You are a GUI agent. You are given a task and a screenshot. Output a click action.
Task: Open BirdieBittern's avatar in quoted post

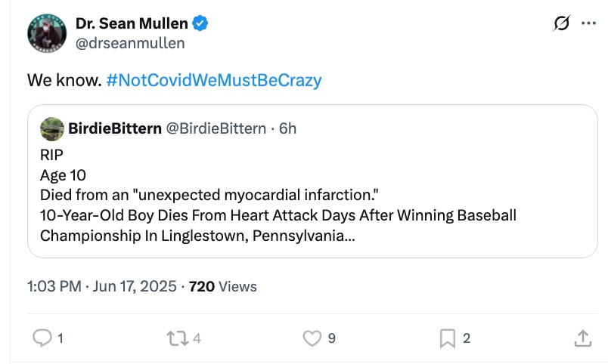click(x=51, y=128)
